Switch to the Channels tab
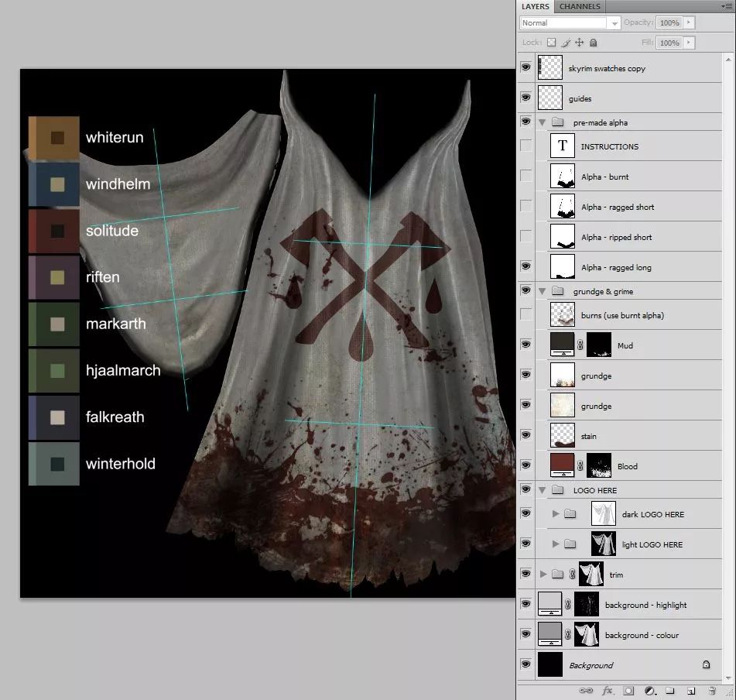The width and height of the screenshot is (736, 700). click(x=580, y=6)
